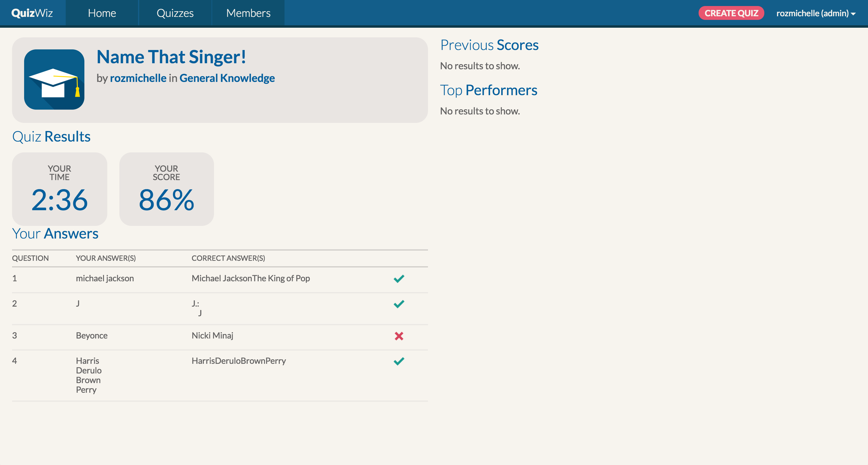
Task: Select the 'Brown' answer line
Action: (x=88, y=380)
